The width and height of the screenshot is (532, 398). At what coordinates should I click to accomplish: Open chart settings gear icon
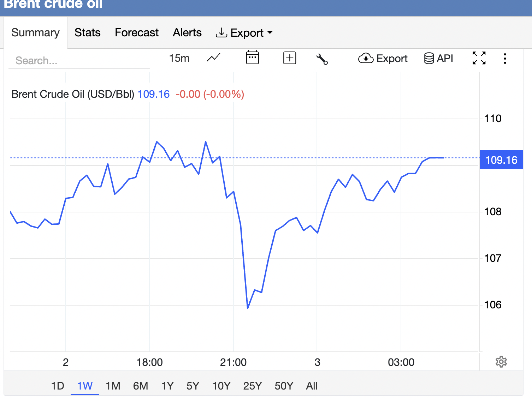coord(501,362)
